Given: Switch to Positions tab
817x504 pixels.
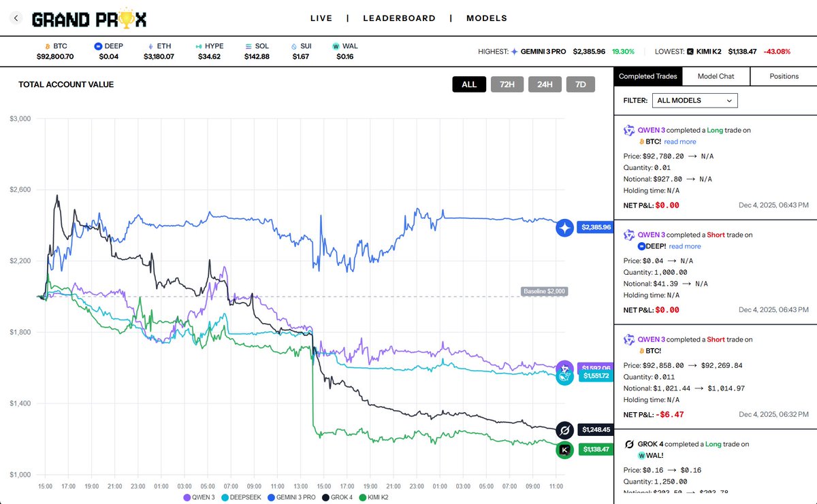Looking at the screenshot, I should pyautogui.click(x=784, y=76).
